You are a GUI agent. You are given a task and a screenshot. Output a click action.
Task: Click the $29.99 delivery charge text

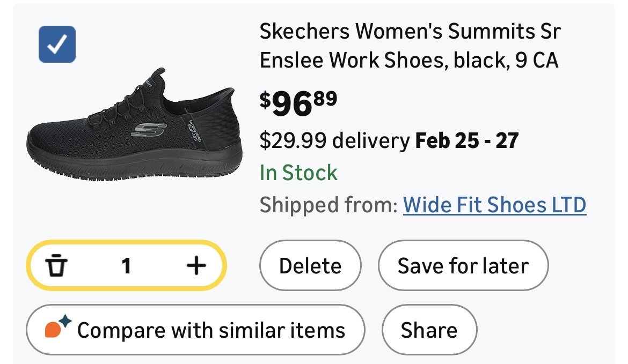coord(334,141)
